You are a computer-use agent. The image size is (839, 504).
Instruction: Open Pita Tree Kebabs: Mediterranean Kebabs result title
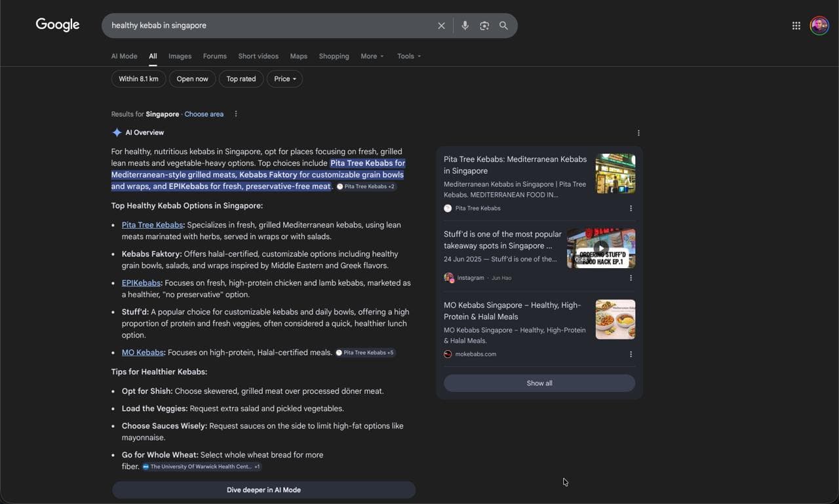click(515, 165)
